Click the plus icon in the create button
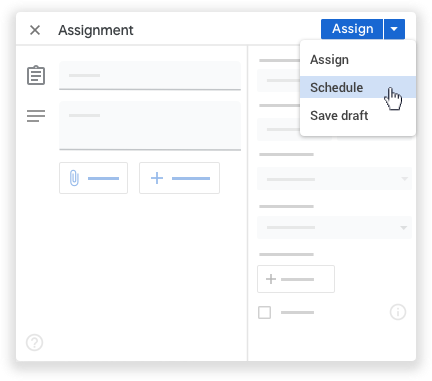 click(157, 178)
